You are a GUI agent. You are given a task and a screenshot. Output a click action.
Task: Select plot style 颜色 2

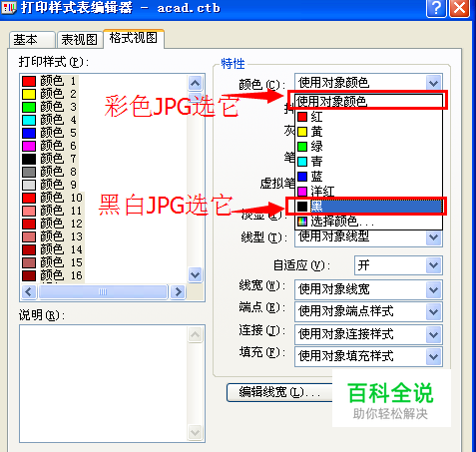click(x=50, y=94)
